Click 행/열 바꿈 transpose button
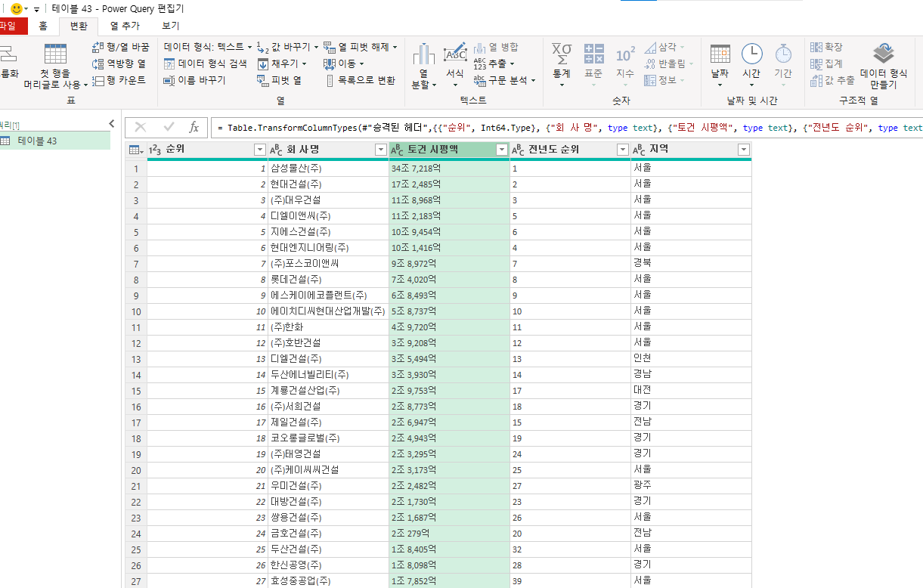Viewport: 923px width, 588px height. (121, 47)
